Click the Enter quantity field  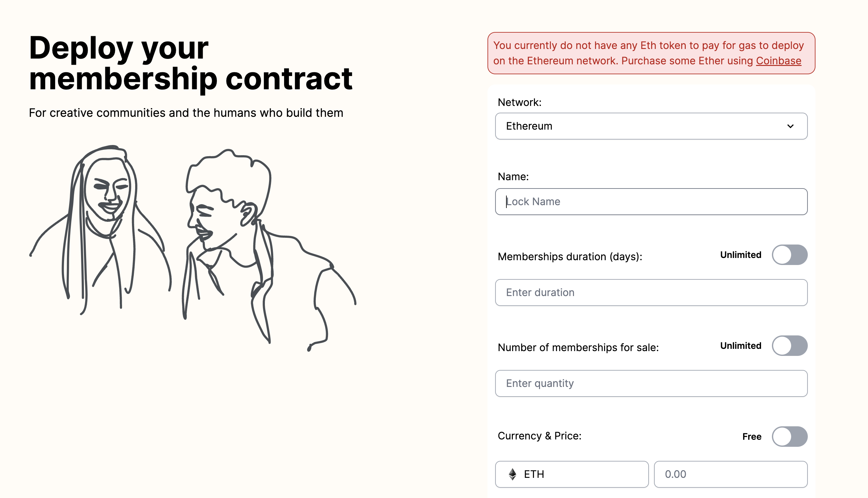(651, 383)
